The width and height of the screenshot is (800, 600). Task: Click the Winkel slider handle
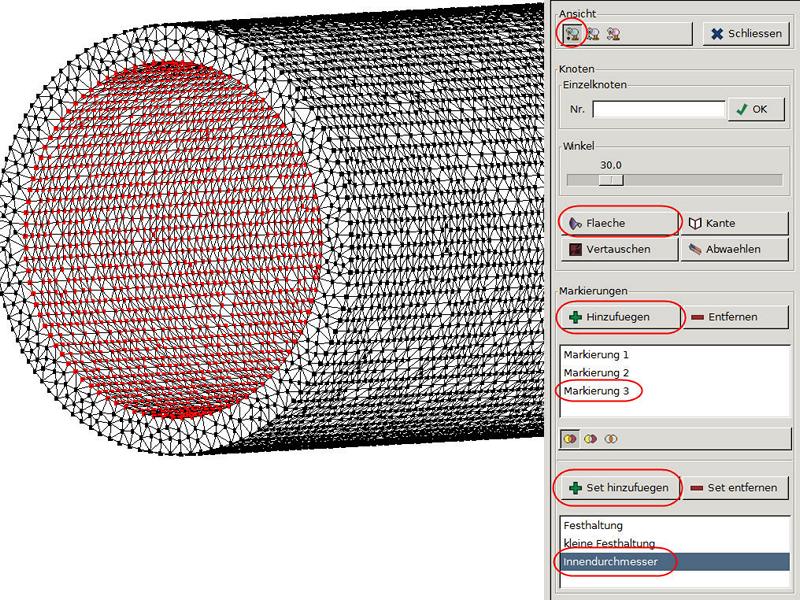[611, 180]
